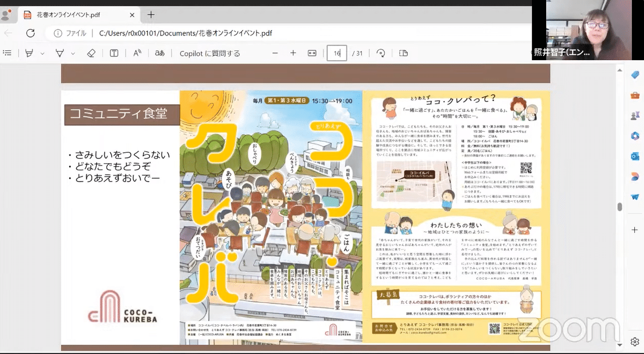Open the document table of contents
644x354 pixels.
point(8,53)
